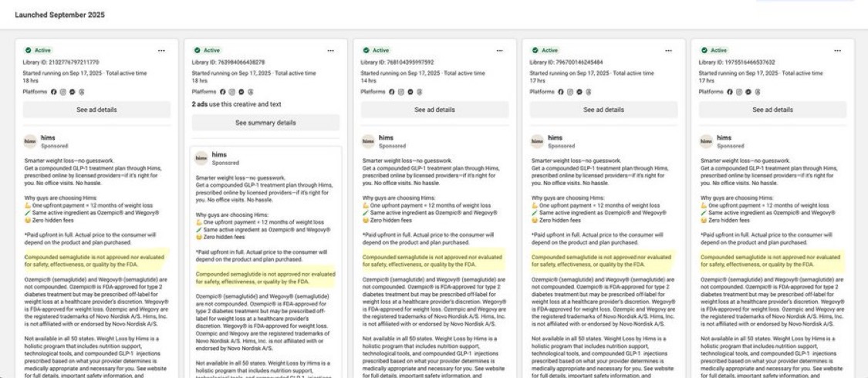Click text 'Library ID: 768104395997592'
Screen dimensions: 868x378
coord(397,62)
